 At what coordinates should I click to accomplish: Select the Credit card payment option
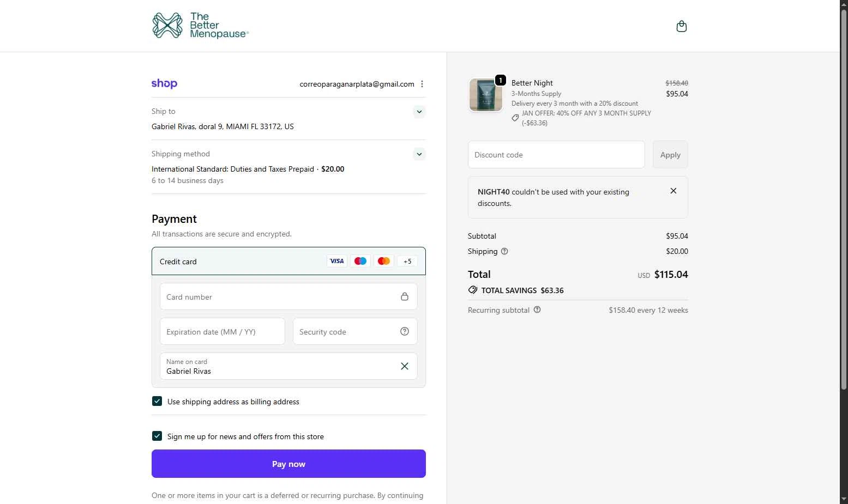288,262
